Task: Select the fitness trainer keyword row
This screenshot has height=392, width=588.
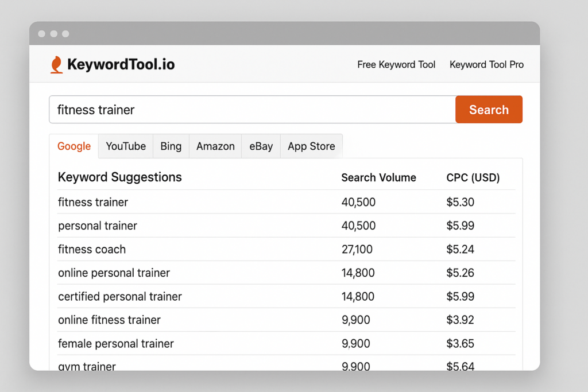Action: 286,202
